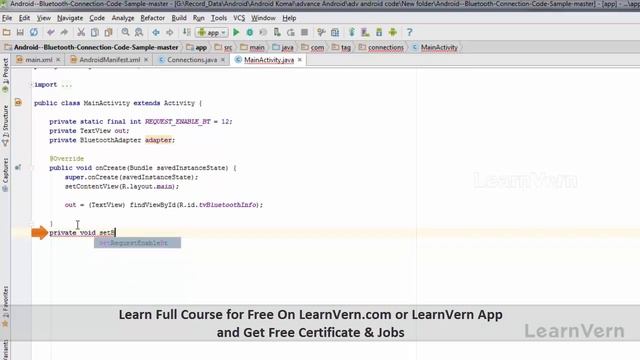Click the Paste toolbar icon
The width and height of the screenshot is (640, 360).
108,32
